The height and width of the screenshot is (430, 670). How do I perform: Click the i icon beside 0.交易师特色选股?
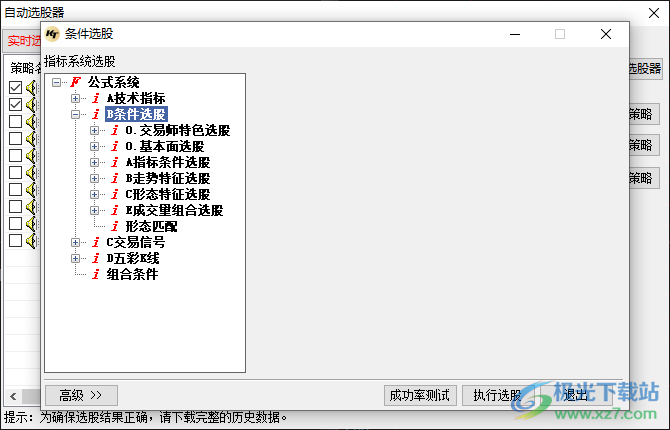tap(115, 130)
